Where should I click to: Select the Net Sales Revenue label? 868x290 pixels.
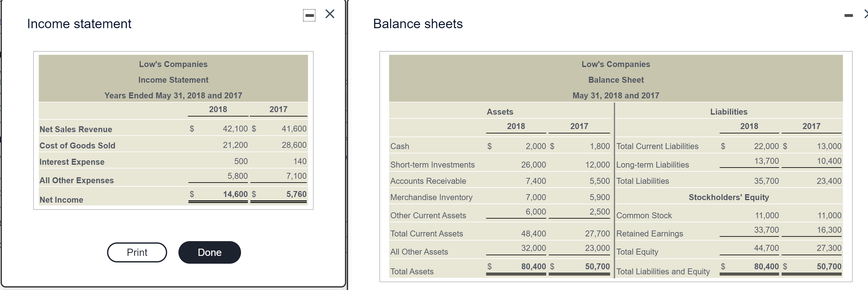point(76,129)
